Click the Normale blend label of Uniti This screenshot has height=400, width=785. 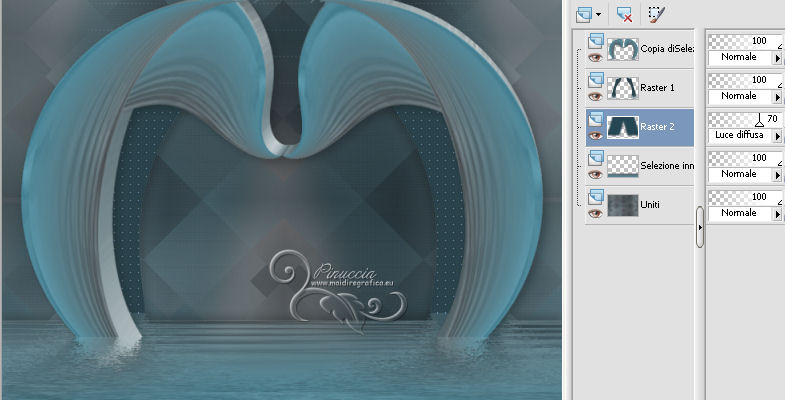(x=738, y=213)
